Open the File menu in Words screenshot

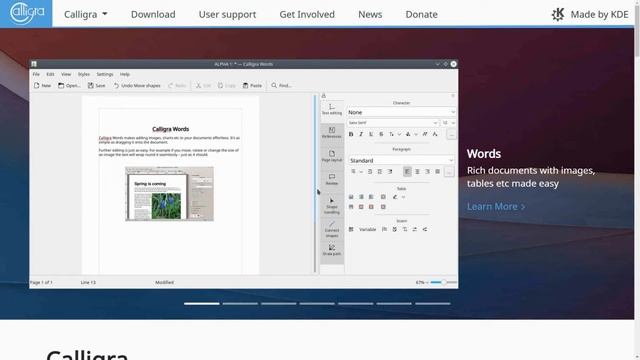tap(36, 74)
